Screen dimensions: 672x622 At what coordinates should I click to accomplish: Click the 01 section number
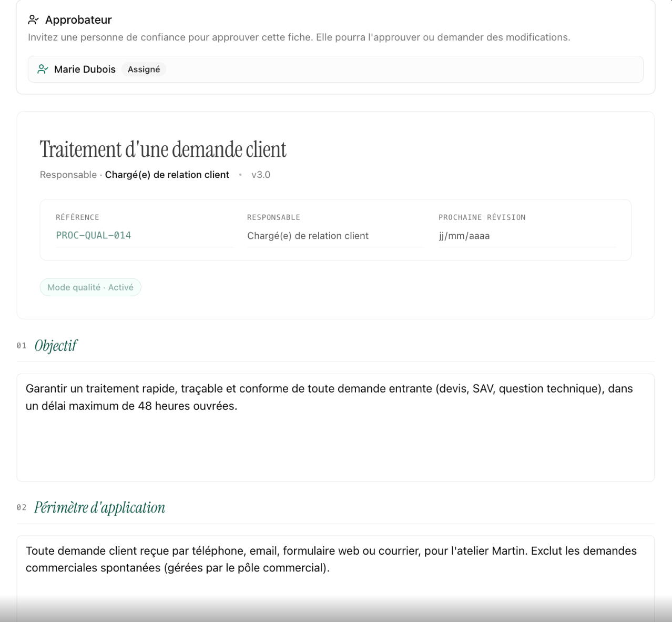point(22,346)
